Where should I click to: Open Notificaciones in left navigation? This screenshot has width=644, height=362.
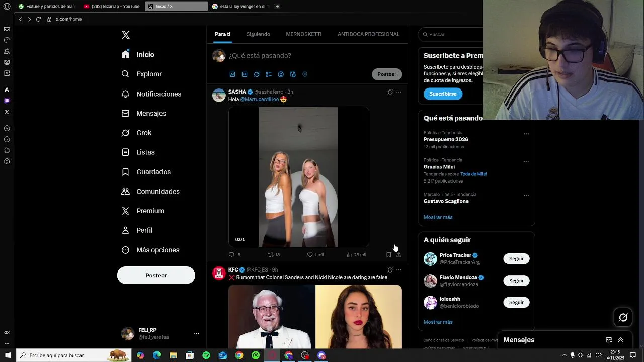(x=151, y=94)
